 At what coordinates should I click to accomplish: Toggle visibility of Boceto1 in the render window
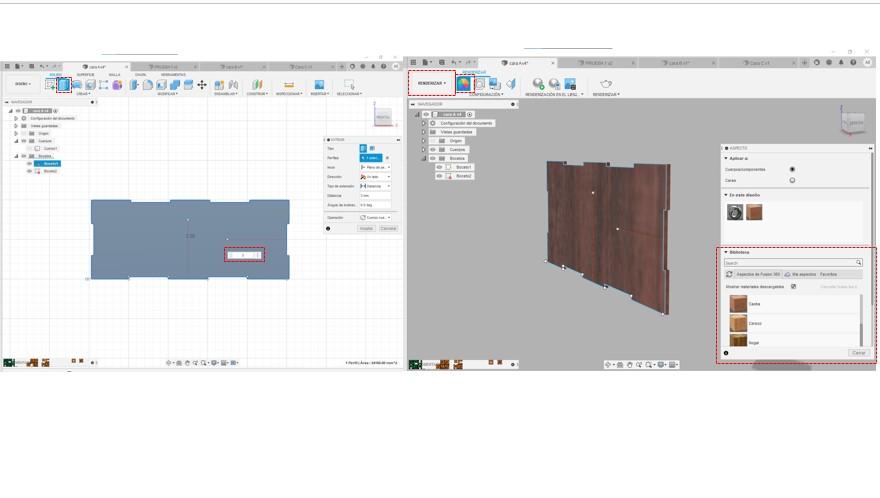click(x=439, y=167)
